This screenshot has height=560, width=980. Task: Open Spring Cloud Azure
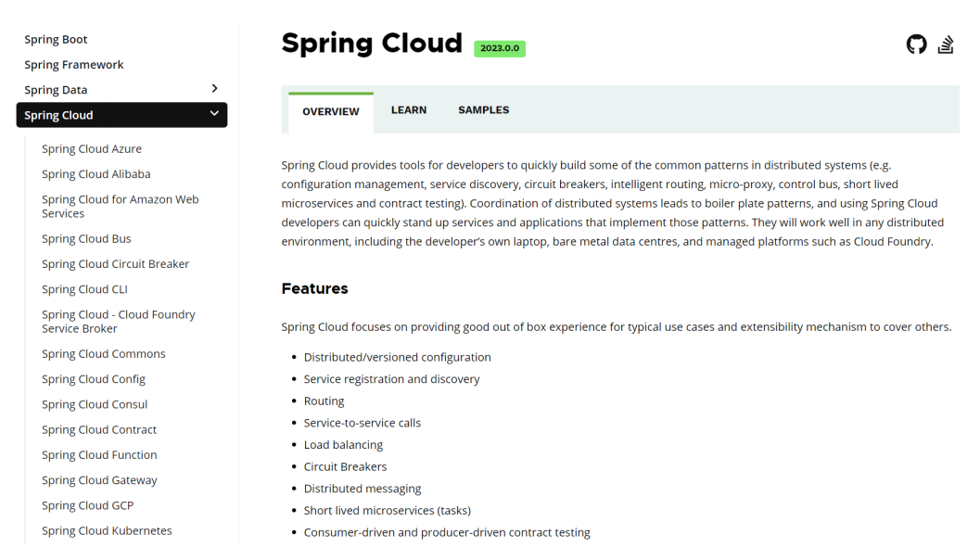[92, 148]
